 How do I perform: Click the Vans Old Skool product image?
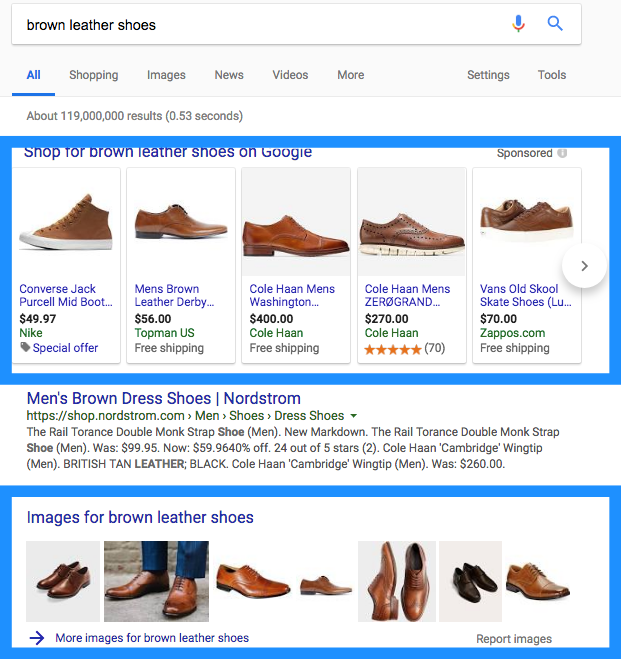pos(527,222)
